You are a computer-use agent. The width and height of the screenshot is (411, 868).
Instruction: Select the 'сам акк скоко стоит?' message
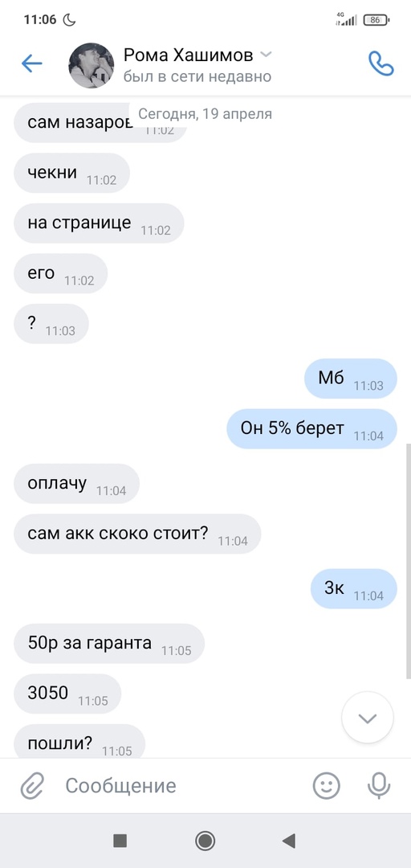tap(137, 534)
